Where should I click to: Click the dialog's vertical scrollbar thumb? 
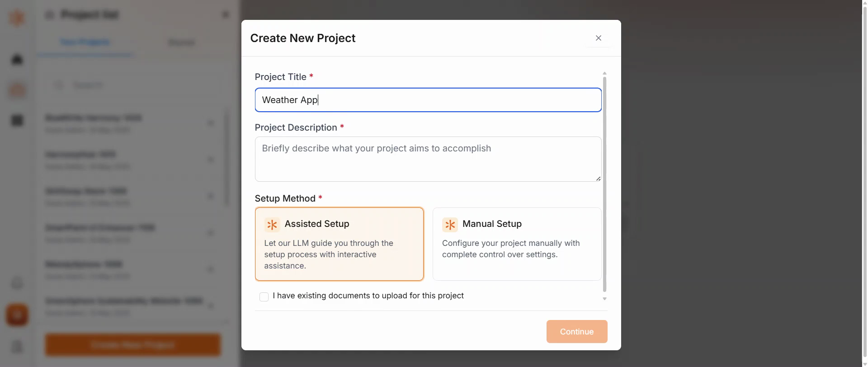(x=604, y=184)
